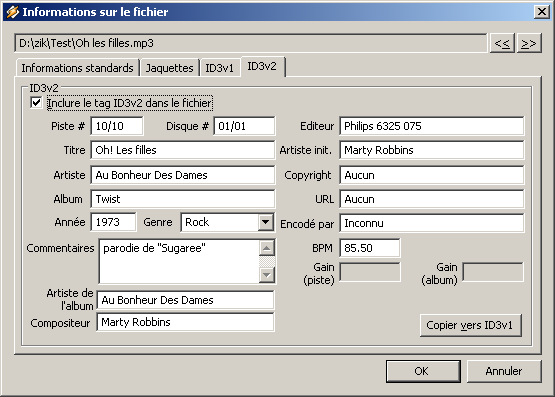Click the Année field 1973
The image size is (555, 397).
click(113, 222)
